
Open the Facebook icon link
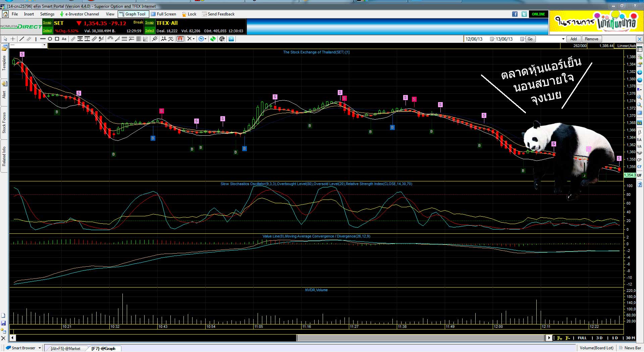point(515,14)
